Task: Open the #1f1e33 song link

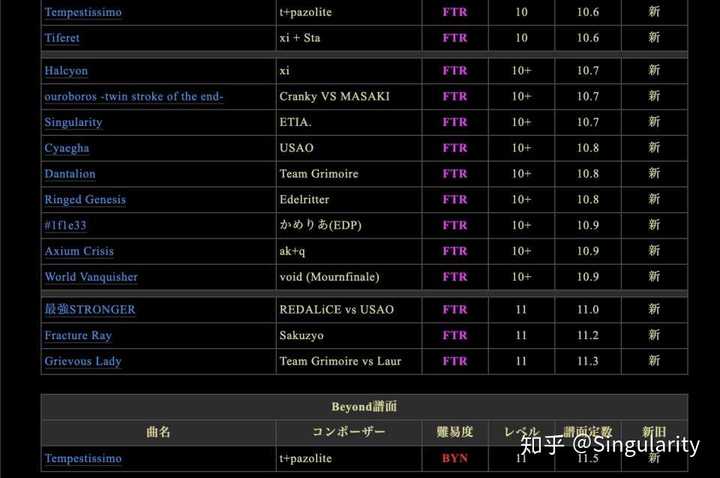Action: pyautogui.click(x=65, y=225)
